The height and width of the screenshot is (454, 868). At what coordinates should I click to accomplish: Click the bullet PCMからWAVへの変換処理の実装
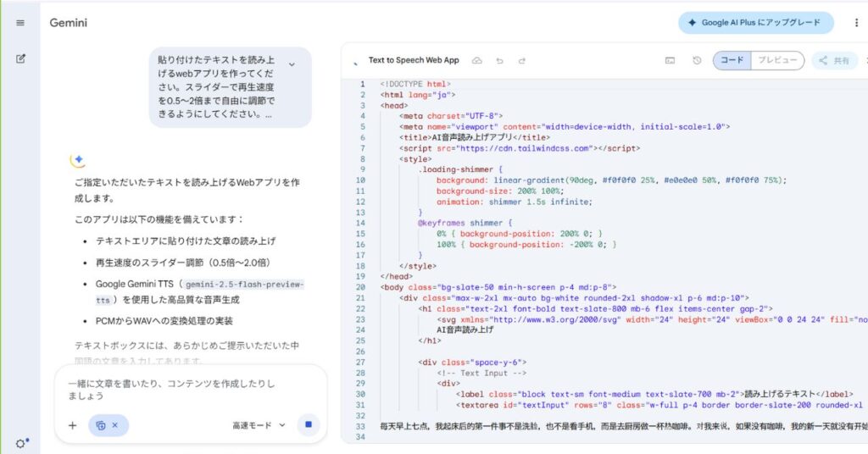(164, 321)
